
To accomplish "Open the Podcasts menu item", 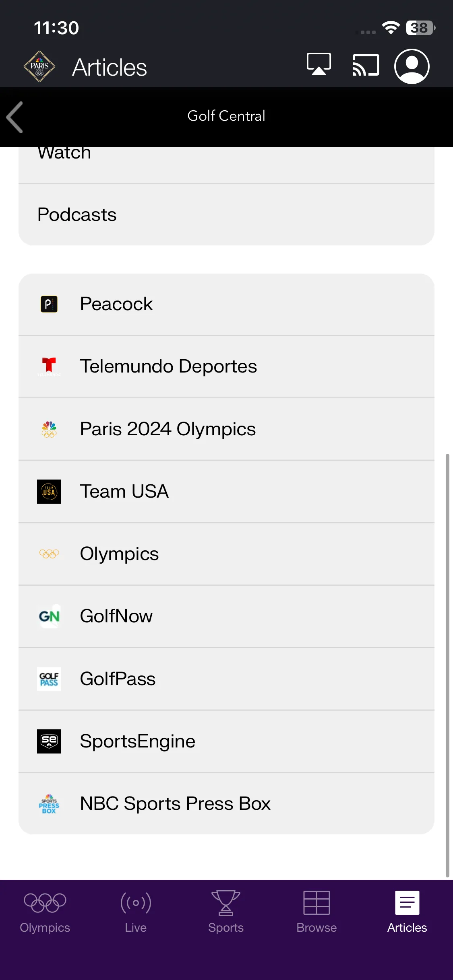I will pyautogui.click(x=226, y=215).
